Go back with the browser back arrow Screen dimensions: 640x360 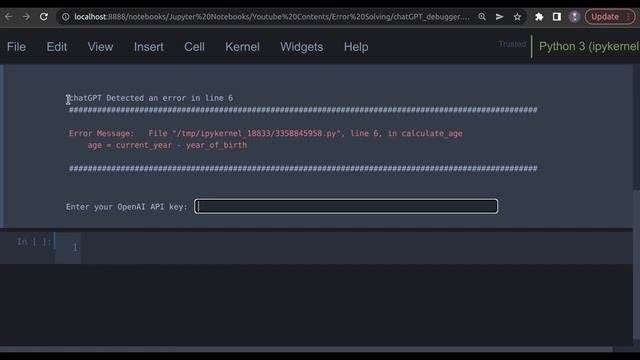click(9, 17)
